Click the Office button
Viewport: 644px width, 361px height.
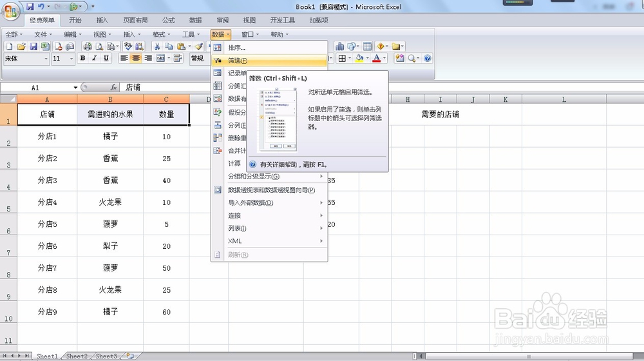pos(11,11)
